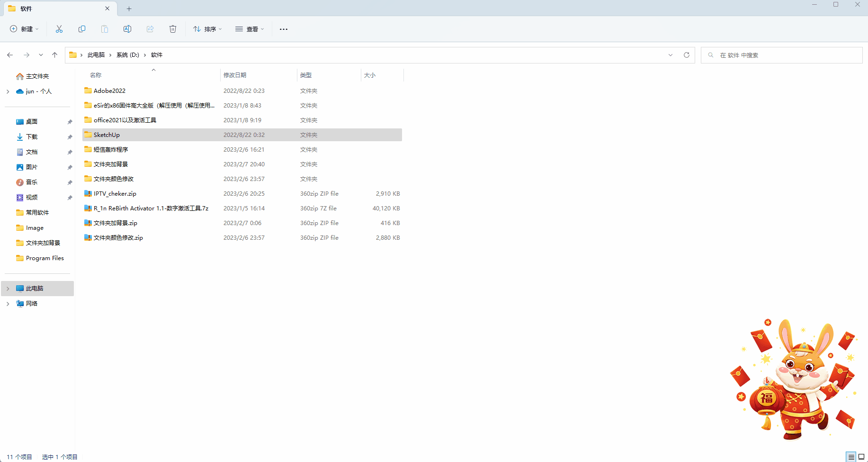Image resolution: width=868 pixels, height=462 pixels.
Task: Open Image folder in sidebar
Action: 35,228
